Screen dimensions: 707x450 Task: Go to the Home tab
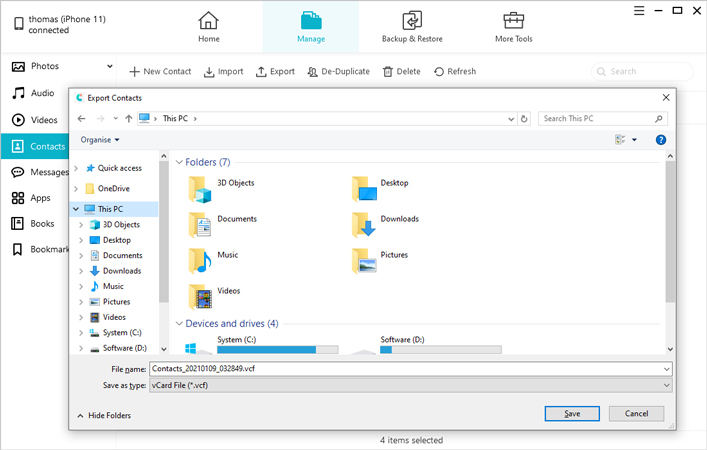pyautogui.click(x=208, y=21)
